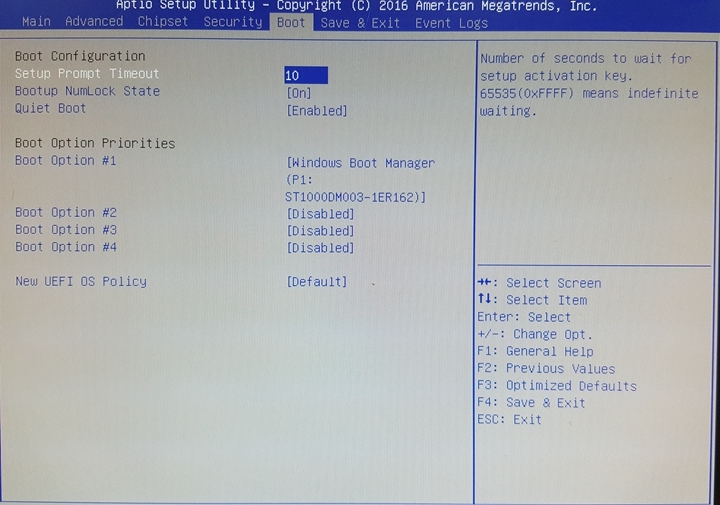
Task: Click the 'F1: General Help' line
Action: [x=535, y=351]
